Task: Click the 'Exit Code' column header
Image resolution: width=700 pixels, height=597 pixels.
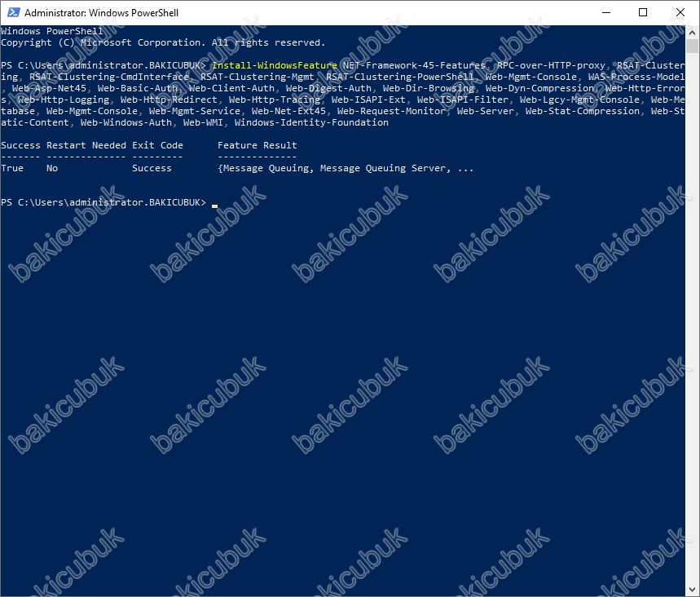Action: click(157, 145)
